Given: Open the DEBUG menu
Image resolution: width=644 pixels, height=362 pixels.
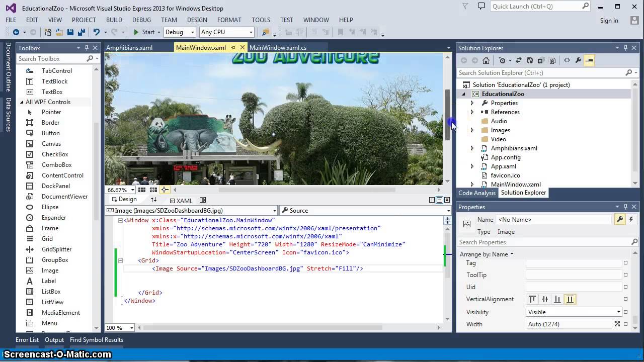Looking at the screenshot, I should (141, 20).
